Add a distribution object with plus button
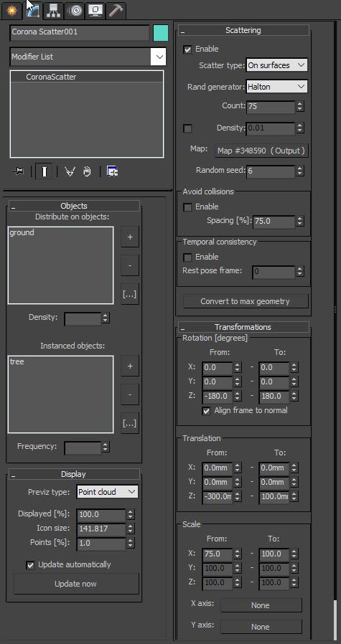This screenshot has height=644, width=341. (x=130, y=237)
